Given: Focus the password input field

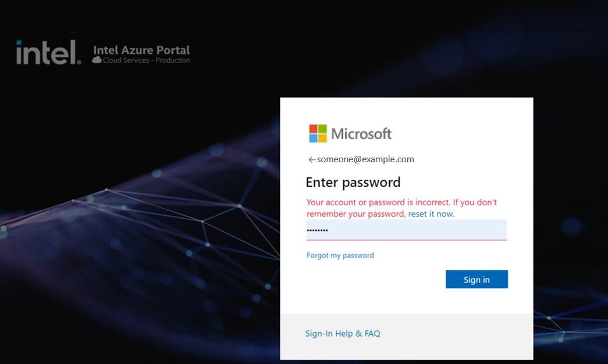Looking at the screenshot, I should tap(406, 230).
